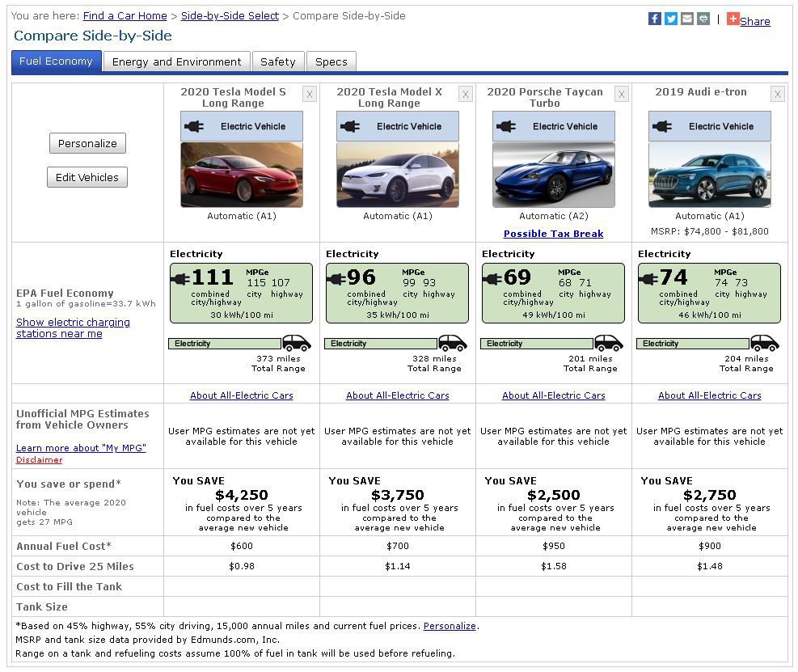Click the plug icon in Tesla Model S Electric Vehicle banner
Screen dimensions: 798x672
194,126
